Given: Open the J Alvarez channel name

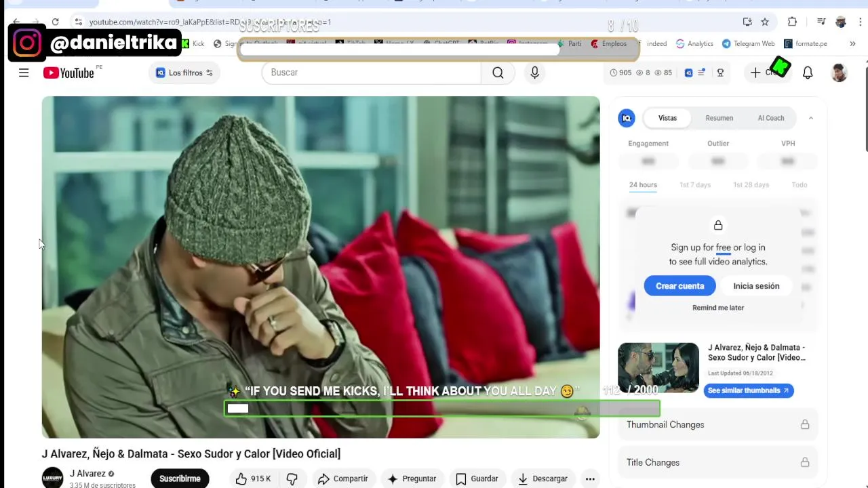Looking at the screenshot, I should tap(87, 474).
